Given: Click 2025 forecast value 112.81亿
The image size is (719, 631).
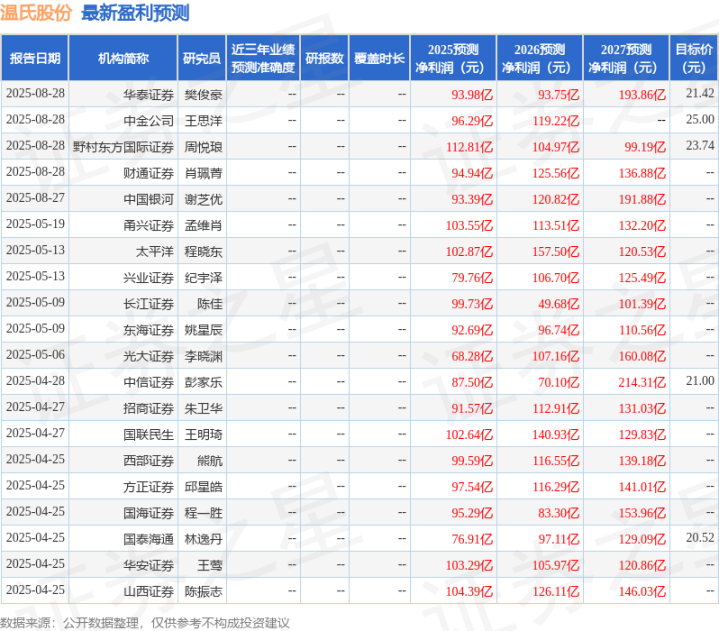Looking at the screenshot, I should pyautogui.click(x=469, y=147).
